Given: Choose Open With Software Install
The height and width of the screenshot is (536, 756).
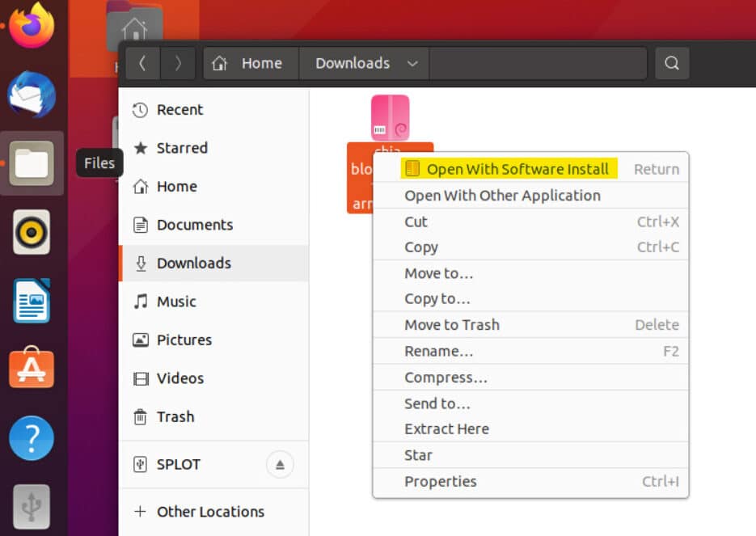Looking at the screenshot, I should pyautogui.click(x=530, y=169).
